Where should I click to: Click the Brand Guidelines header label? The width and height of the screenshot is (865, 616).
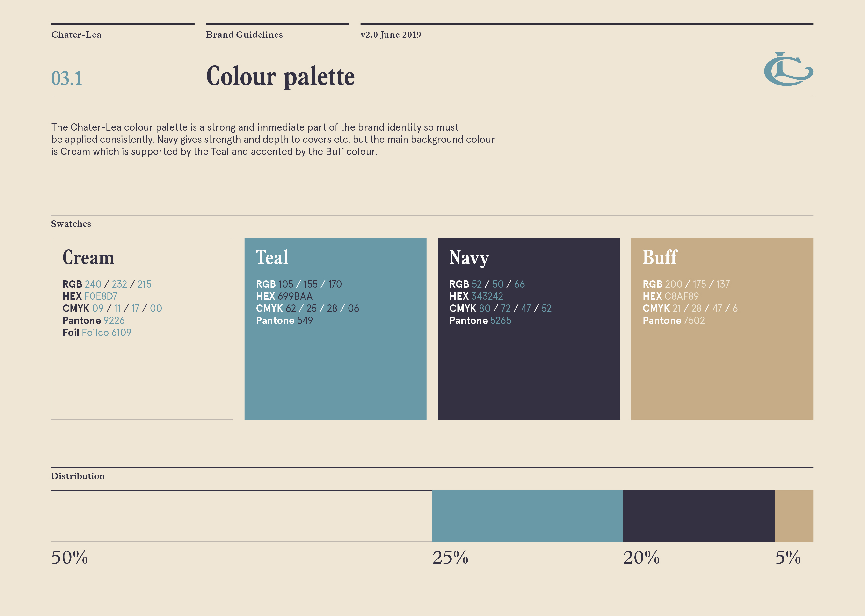coord(244,35)
